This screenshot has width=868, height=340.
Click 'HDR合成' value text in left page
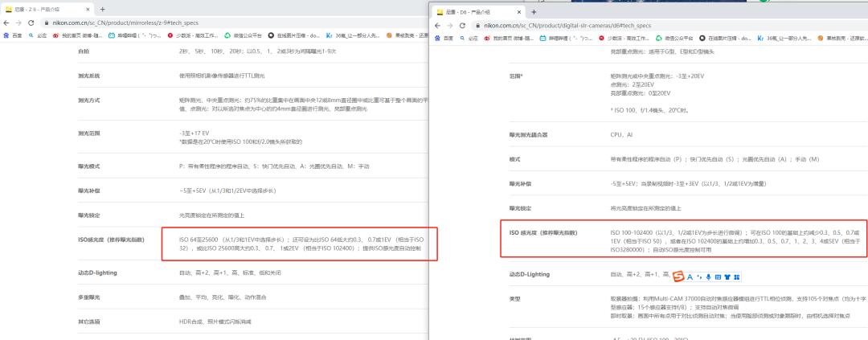191,322
